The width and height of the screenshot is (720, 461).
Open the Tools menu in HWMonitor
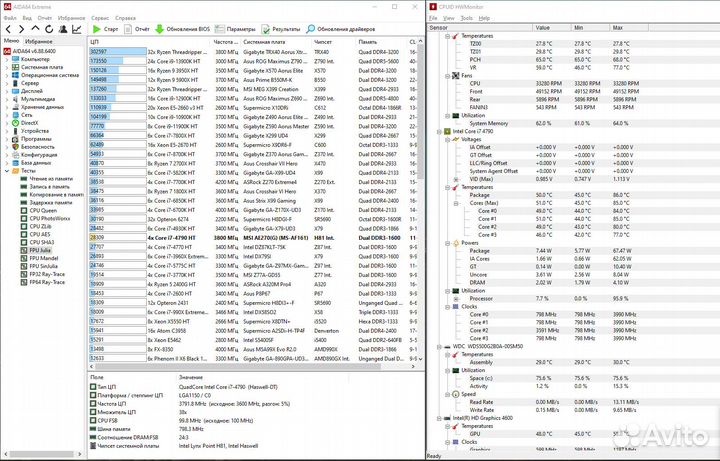click(467, 18)
